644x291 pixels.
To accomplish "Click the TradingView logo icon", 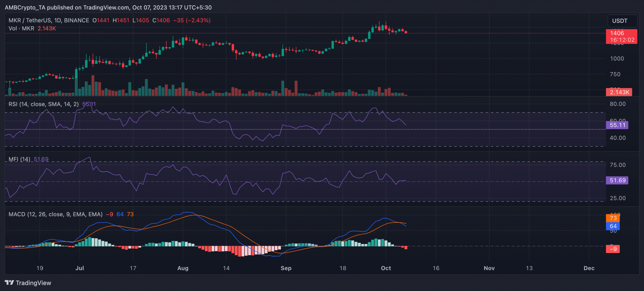I will (9, 283).
